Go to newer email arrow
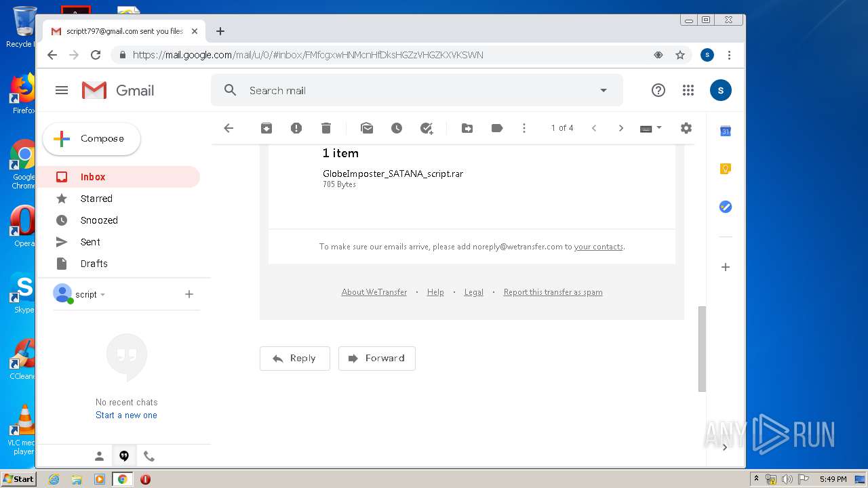Screen dimensions: 868x488 594,128
